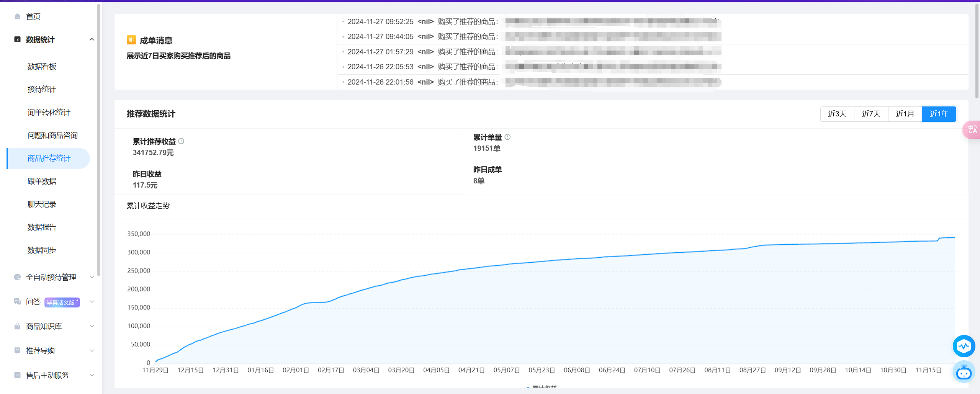980x394 pixels.
Task: Click the 11月15日 x-axis label
Action: (x=928, y=370)
